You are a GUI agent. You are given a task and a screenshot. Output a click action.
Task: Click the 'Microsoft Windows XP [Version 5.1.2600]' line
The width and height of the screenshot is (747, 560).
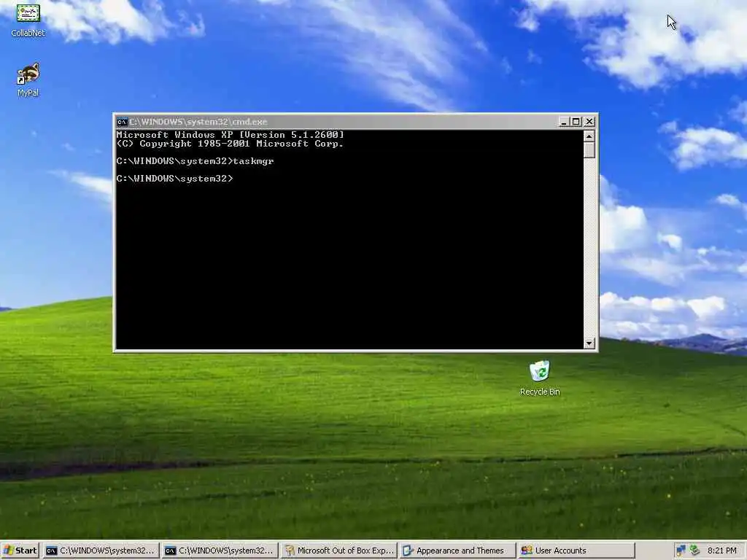coord(230,135)
